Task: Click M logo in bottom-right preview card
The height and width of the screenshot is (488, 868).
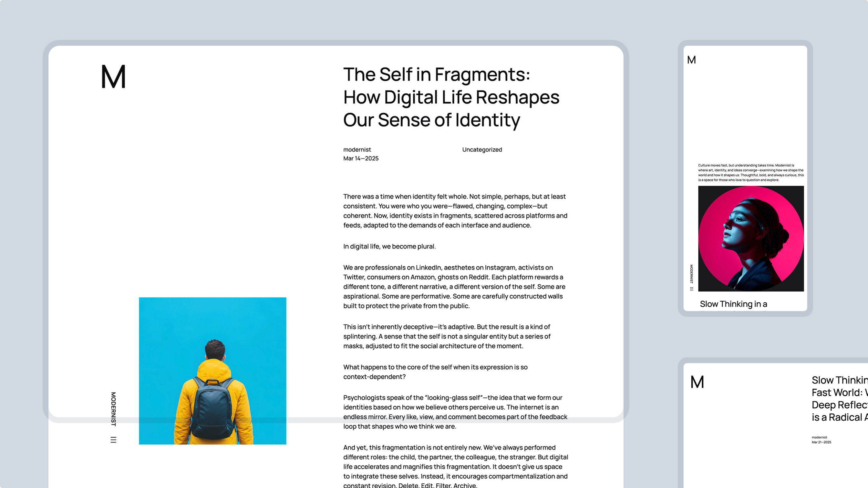Action: [x=697, y=382]
